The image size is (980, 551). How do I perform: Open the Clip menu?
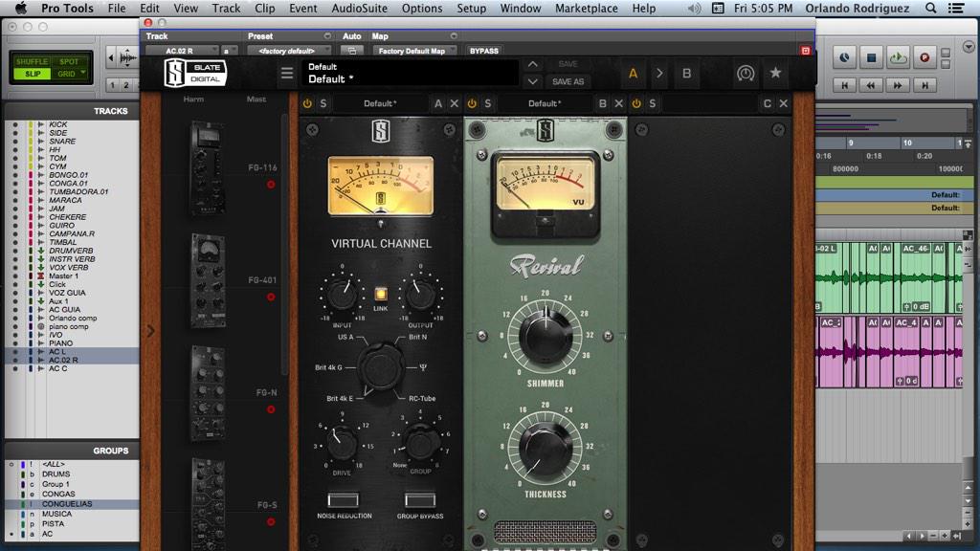click(264, 8)
